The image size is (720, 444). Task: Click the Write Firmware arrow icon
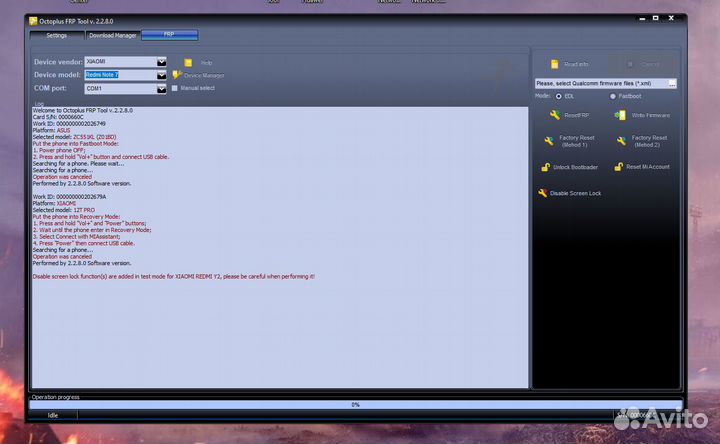[x=620, y=115]
